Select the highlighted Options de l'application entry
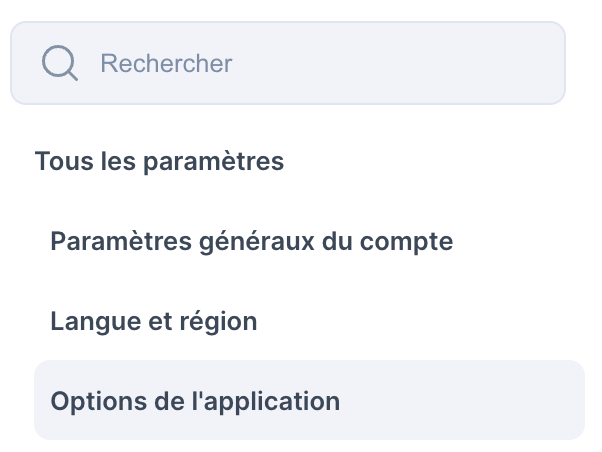602x452 pixels. [x=309, y=400]
